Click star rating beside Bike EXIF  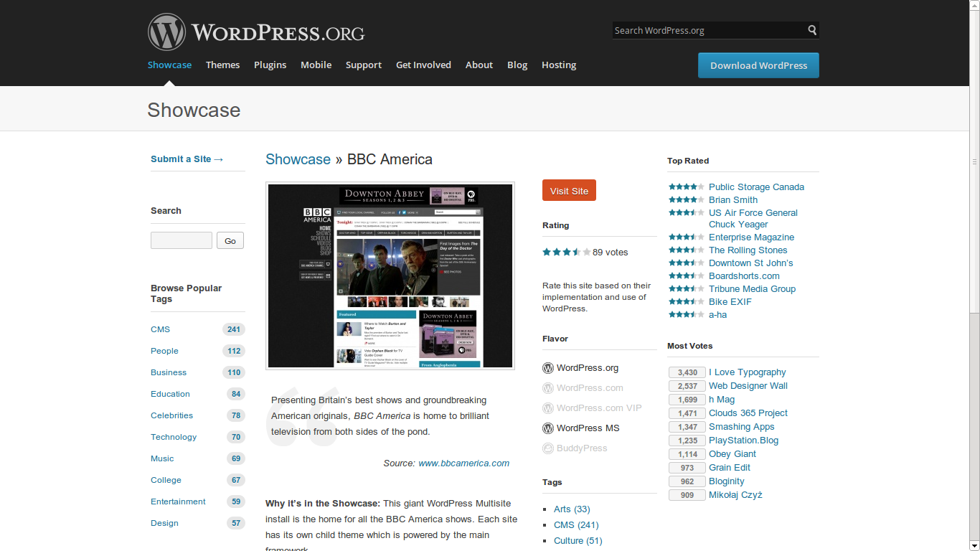tap(687, 301)
